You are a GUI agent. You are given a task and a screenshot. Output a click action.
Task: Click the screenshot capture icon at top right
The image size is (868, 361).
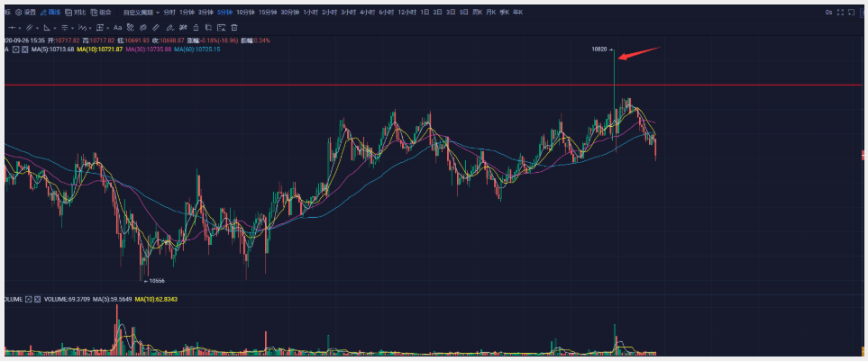point(852,13)
